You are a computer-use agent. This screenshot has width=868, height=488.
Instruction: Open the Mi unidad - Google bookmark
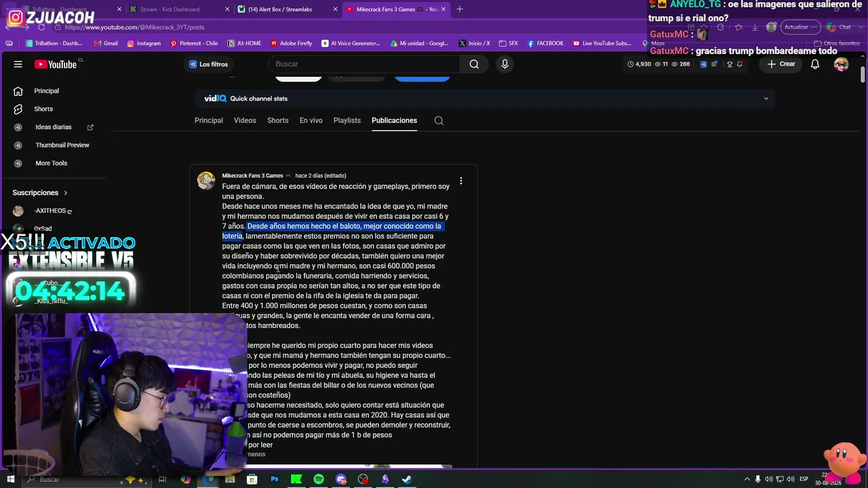[x=419, y=43]
